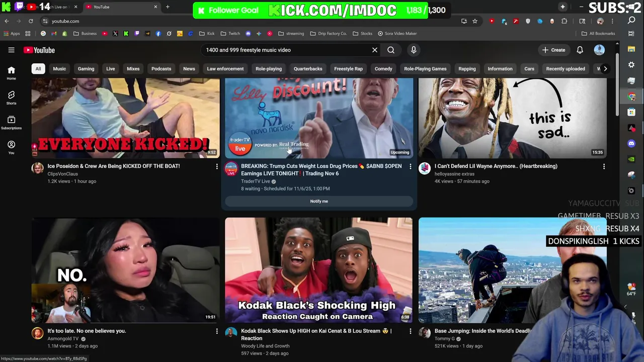Open Subscriptions in the sidebar
The image size is (644, 362).
pyautogui.click(x=11, y=122)
